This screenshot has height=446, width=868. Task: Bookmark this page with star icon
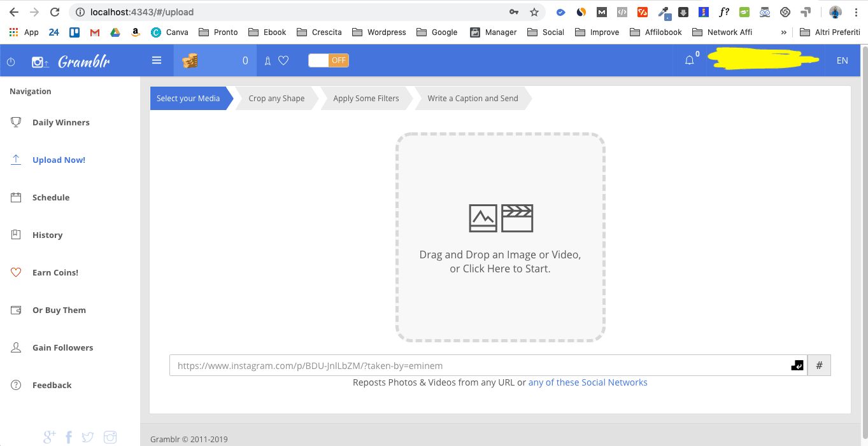(534, 12)
